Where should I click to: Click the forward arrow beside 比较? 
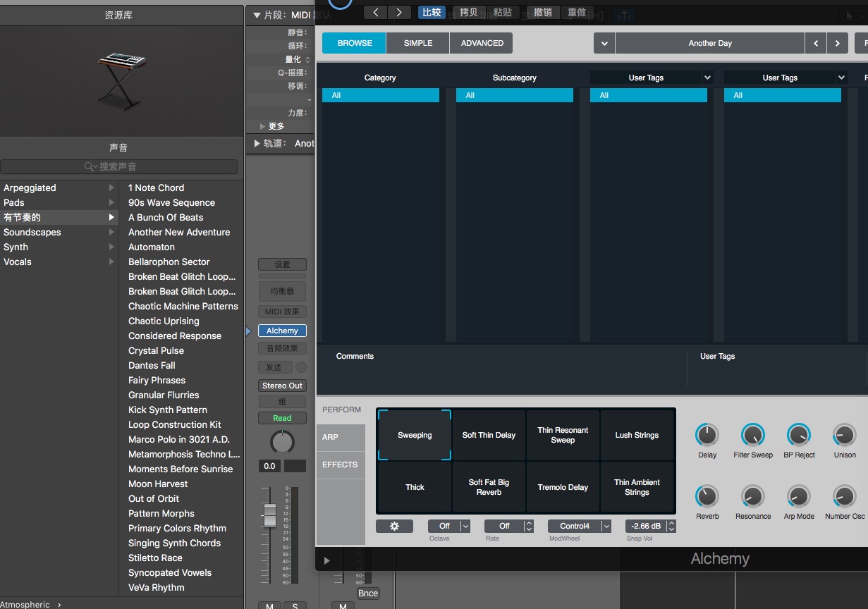399,12
